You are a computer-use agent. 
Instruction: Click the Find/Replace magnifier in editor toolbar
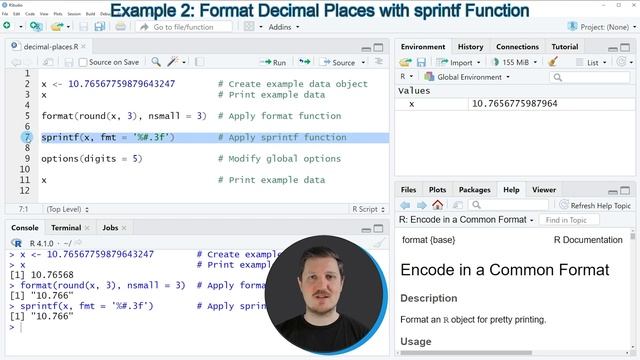point(156,62)
